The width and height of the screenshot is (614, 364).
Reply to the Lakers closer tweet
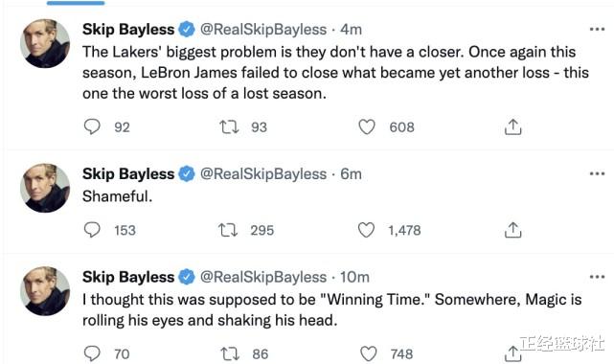[92, 126]
